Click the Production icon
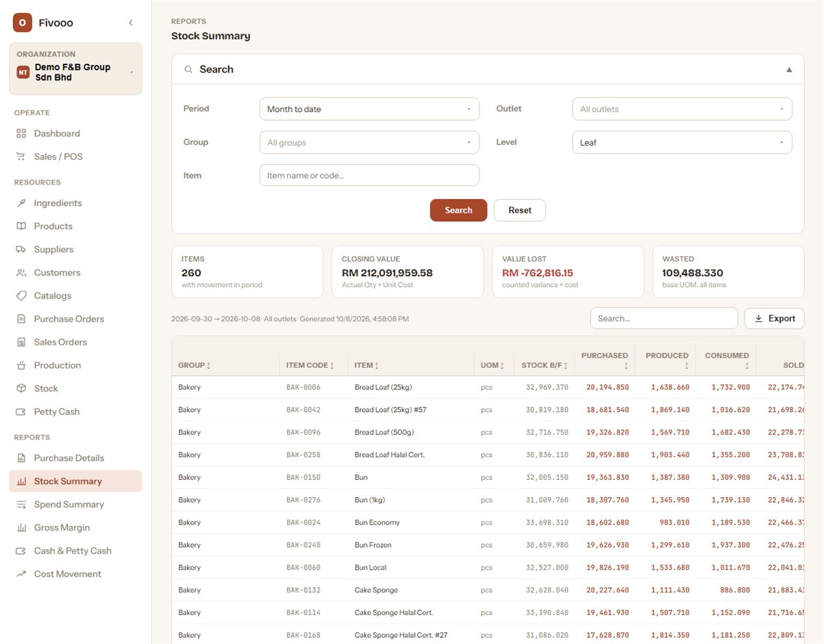The height and width of the screenshot is (644, 824). coord(21,365)
